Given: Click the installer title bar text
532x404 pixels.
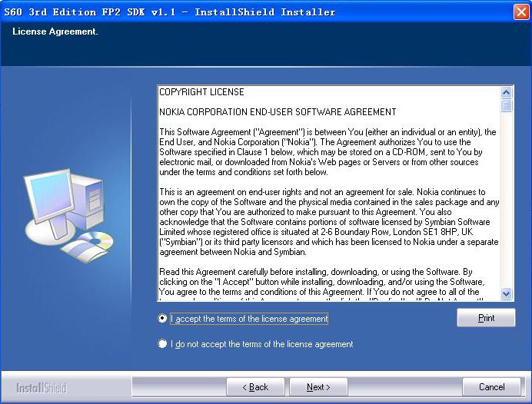Looking at the screenshot, I should 170,12.
